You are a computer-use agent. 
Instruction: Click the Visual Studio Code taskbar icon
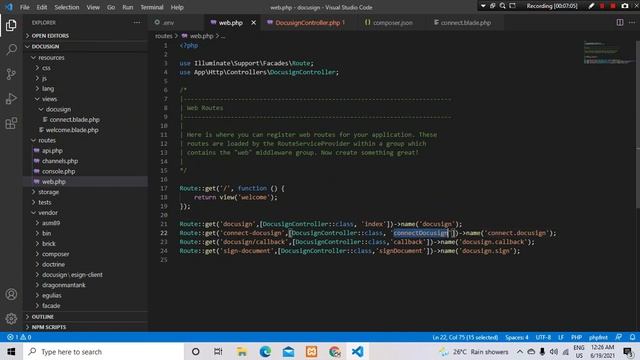(x=358, y=351)
